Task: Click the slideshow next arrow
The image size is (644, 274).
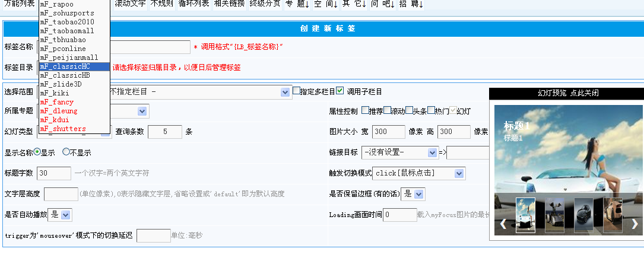Action: [x=635, y=224]
